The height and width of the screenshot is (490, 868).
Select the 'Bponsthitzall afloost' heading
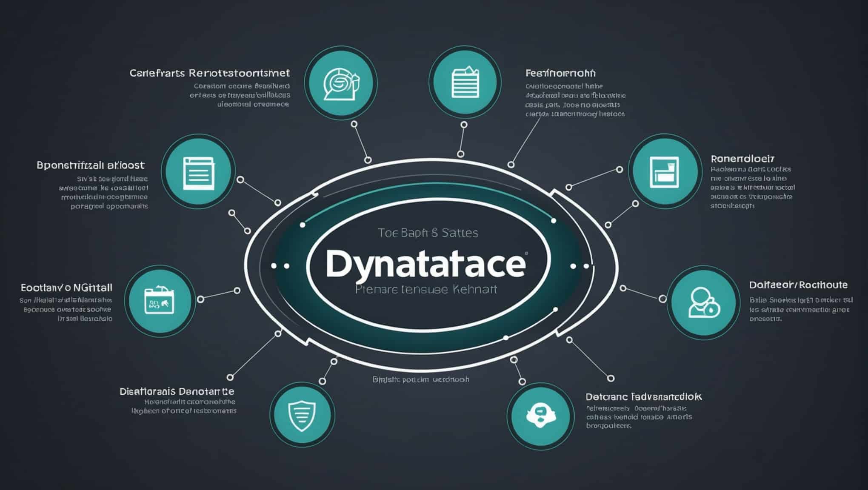91,165
